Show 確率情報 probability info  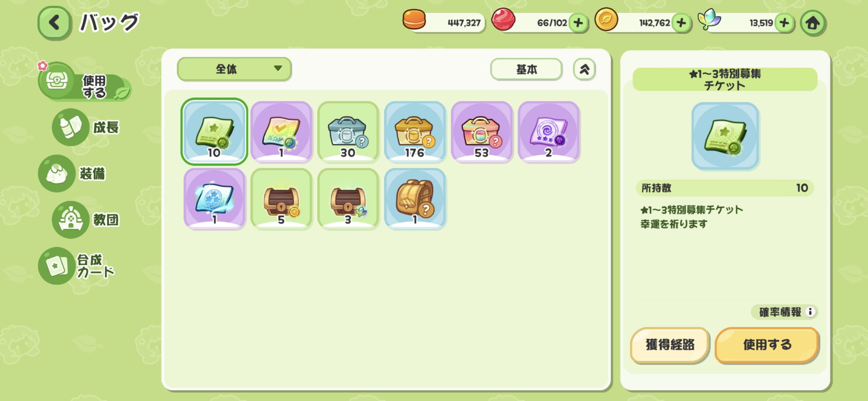pos(784,312)
